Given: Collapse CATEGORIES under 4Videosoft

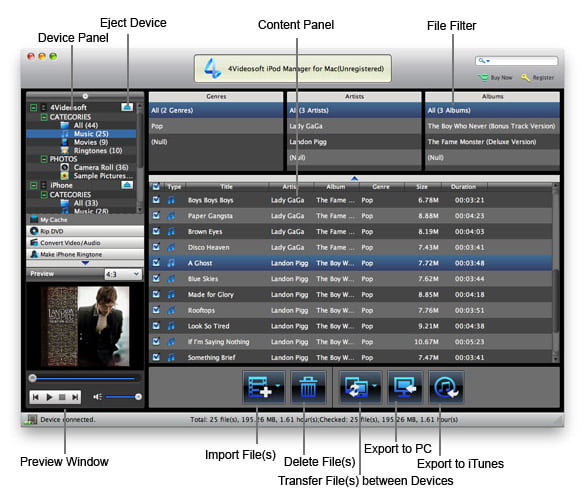Looking at the screenshot, I should (x=44, y=117).
